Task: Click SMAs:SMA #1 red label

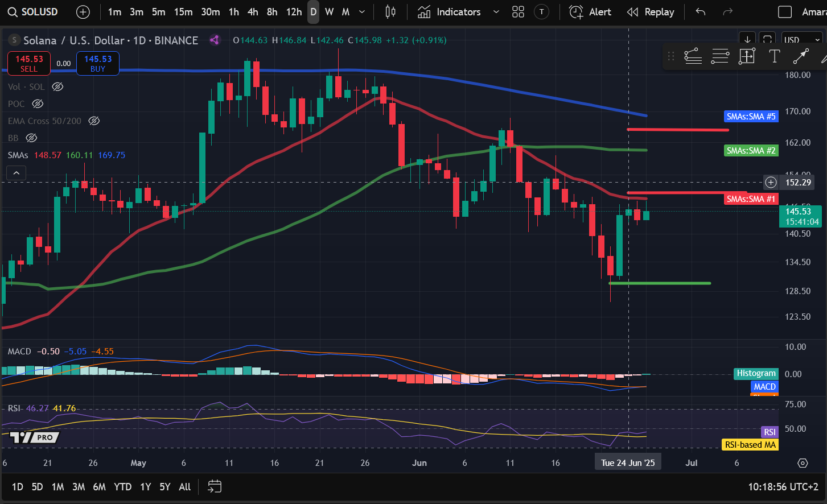Action: 751,199
